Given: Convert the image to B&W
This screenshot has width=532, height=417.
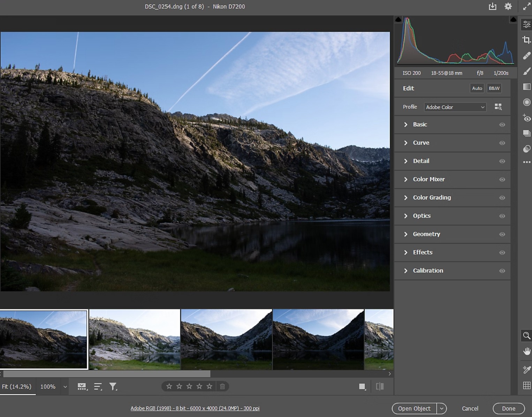Looking at the screenshot, I should pos(494,88).
